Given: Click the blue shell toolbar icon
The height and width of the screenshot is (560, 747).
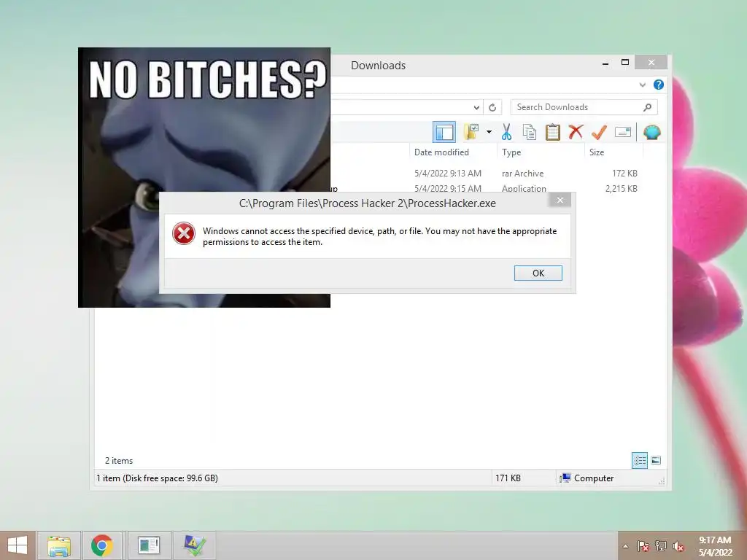Looking at the screenshot, I should (x=651, y=132).
